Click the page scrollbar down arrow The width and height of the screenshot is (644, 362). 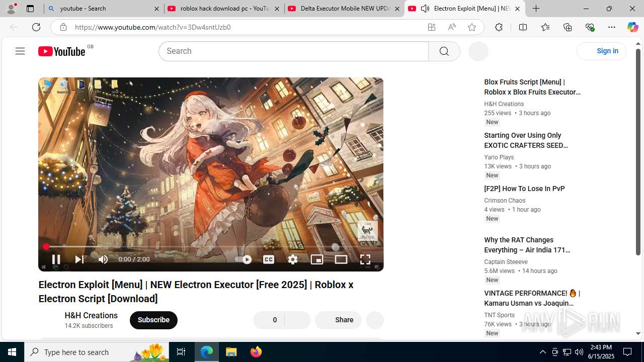pyautogui.click(x=638, y=333)
